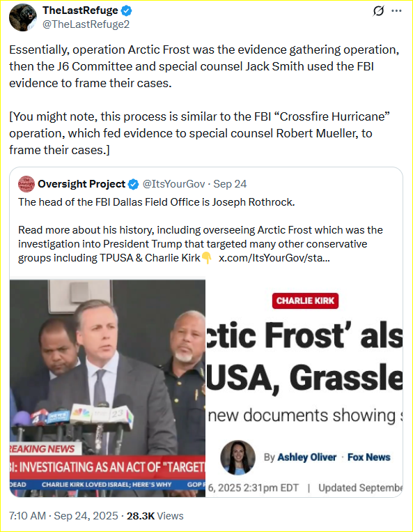Click the 28.3K Views count

(x=155, y=516)
